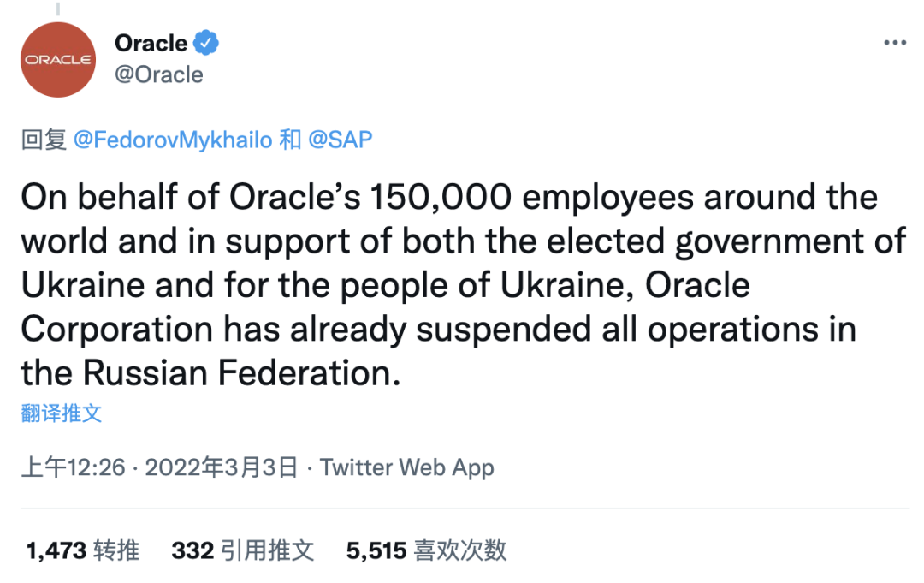Screen dimensions: 924x583
Task: View the 5,515 喜欢次数 likes list
Action: (x=426, y=550)
